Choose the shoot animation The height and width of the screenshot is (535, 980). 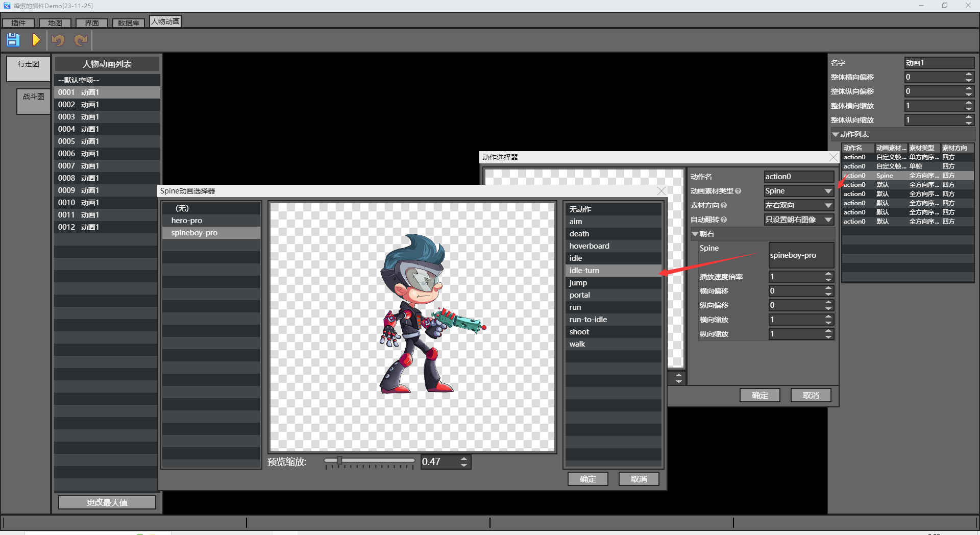[x=614, y=332]
